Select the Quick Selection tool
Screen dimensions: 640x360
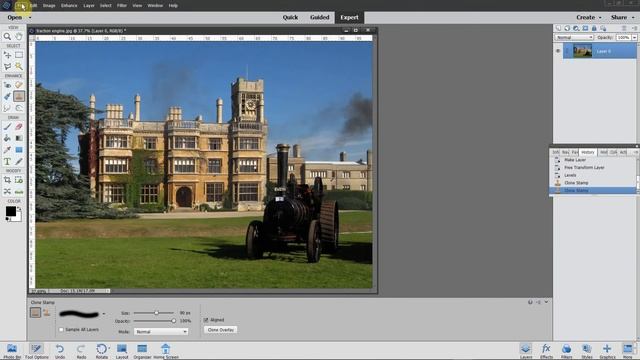(19, 66)
